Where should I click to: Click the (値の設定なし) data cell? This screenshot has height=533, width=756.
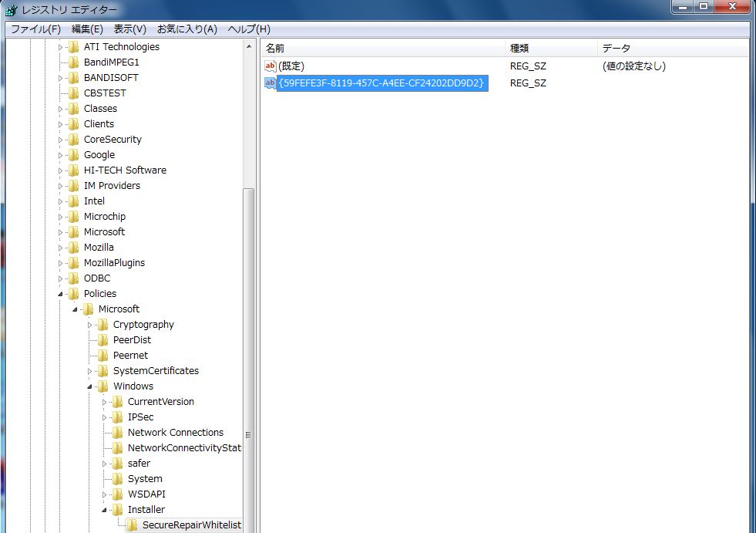coord(633,66)
